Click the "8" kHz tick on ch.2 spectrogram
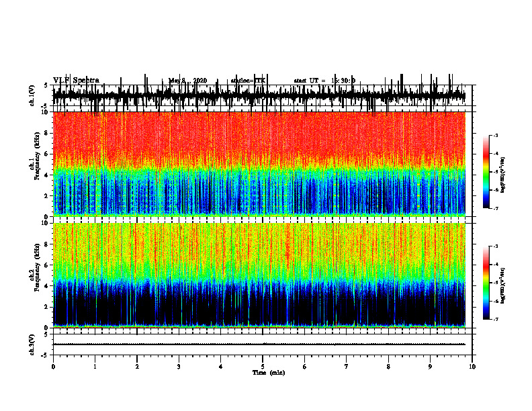Screen dimensions: 532x411 coord(46,244)
